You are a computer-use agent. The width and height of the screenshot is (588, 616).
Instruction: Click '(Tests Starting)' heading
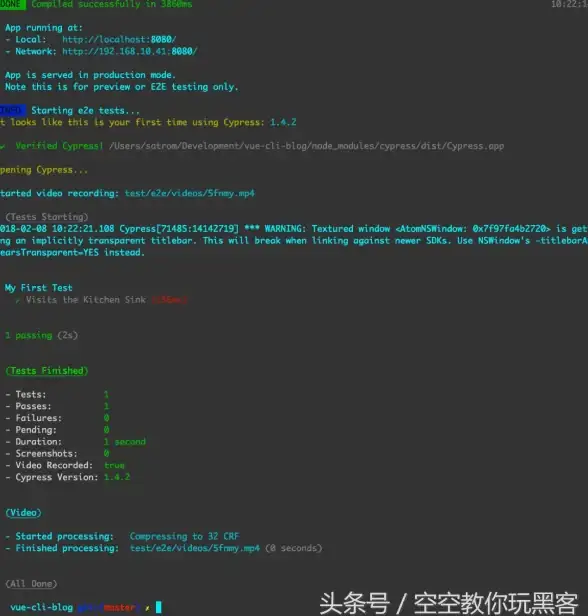pyautogui.click(x=47, y=217)
